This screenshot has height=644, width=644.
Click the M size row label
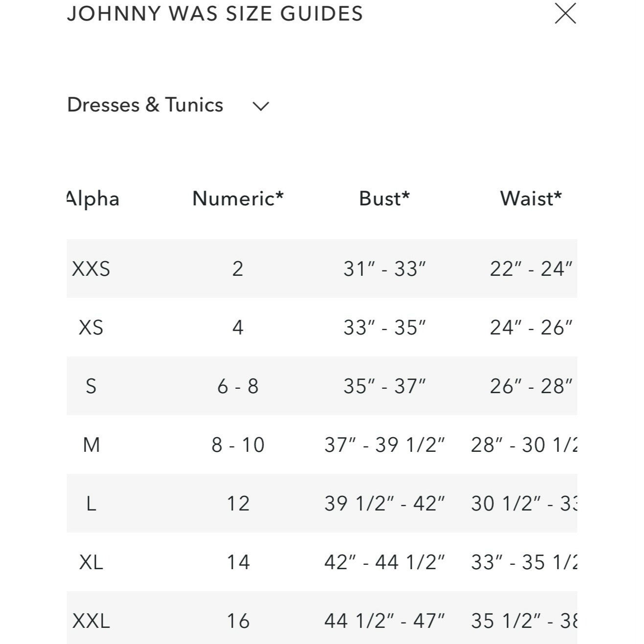click(91, 445)
